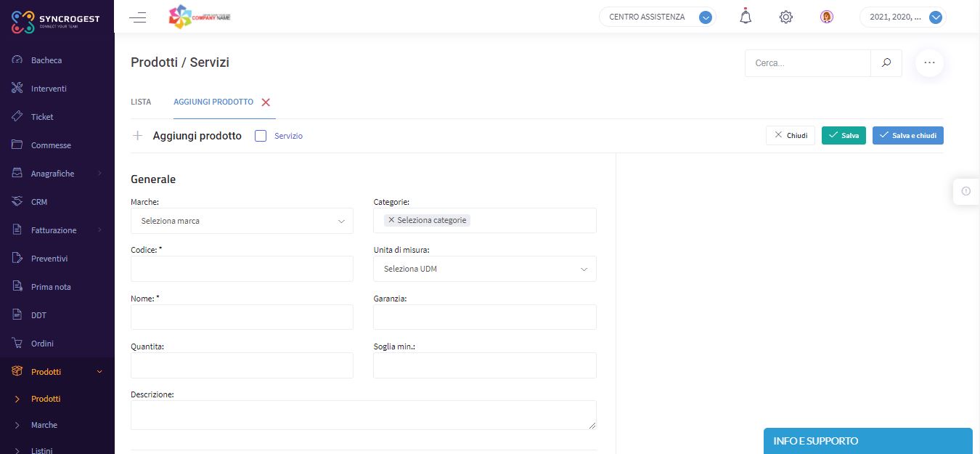Open the Info e Supporto panel
Viewport: 980px width, 454px height.
tap(867, 441)
